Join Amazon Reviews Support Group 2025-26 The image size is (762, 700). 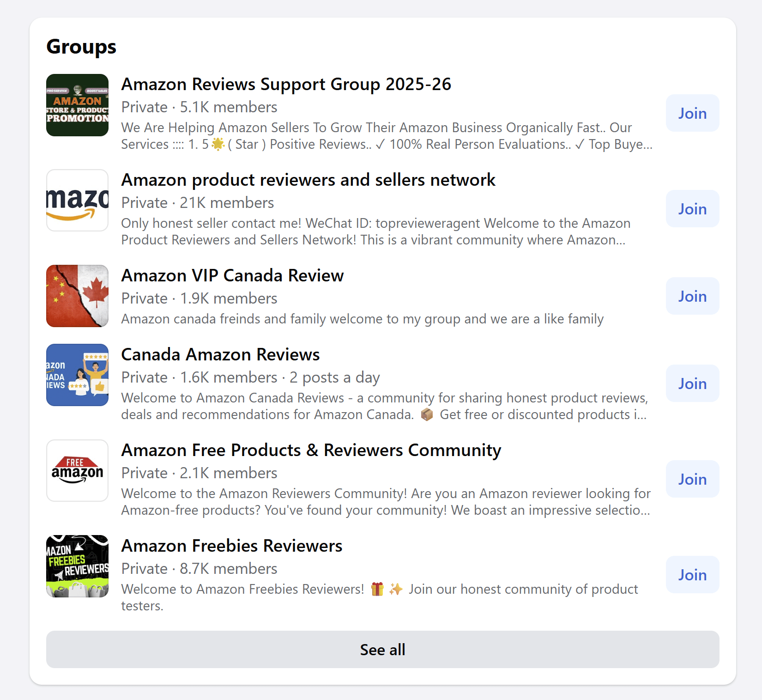click(x=692, y=113)
